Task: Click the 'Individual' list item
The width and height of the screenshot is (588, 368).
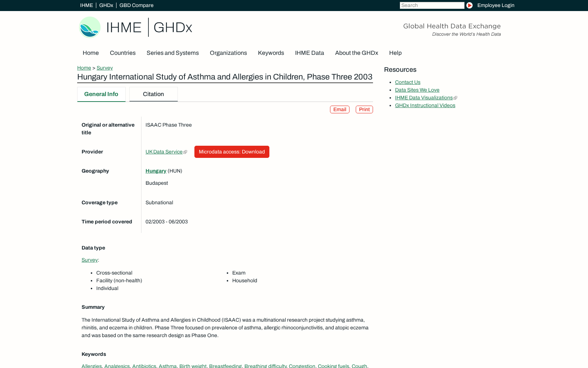Action: (107, 288)
